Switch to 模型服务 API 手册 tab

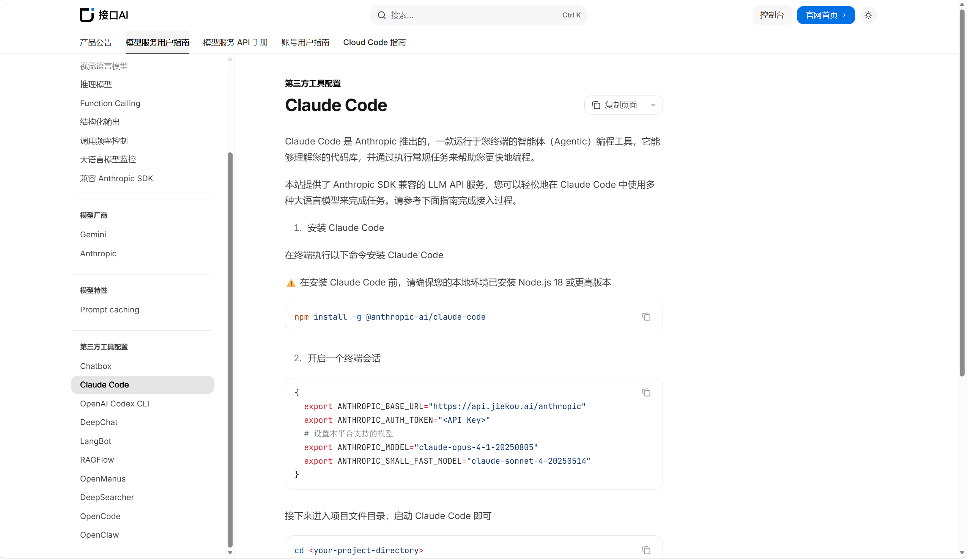[x=236, y=42]
